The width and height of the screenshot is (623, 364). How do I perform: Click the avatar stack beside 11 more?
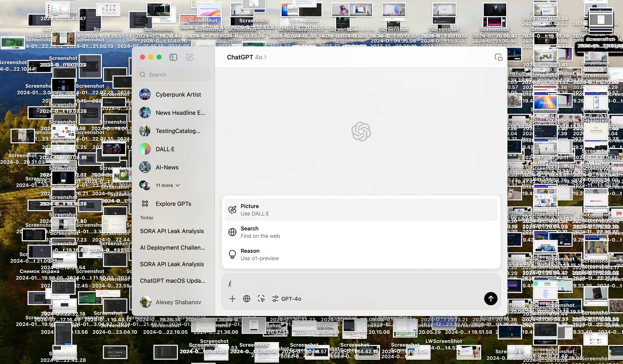coord(145,185)
